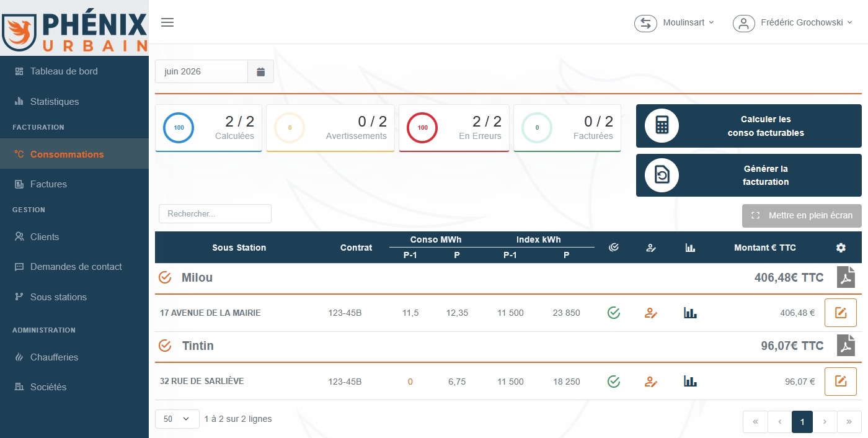Viewport: 868px width, 438px height.
Task: Click user edit icon for 32 Rue row
Action: pyautogui.click(x=650, y=382)
